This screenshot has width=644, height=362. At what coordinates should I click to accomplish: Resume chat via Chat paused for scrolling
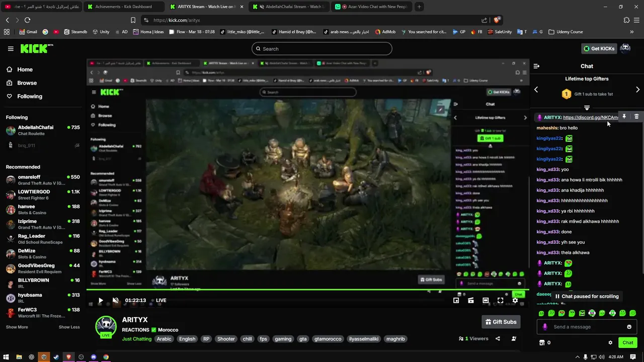(x=587, y=297)
